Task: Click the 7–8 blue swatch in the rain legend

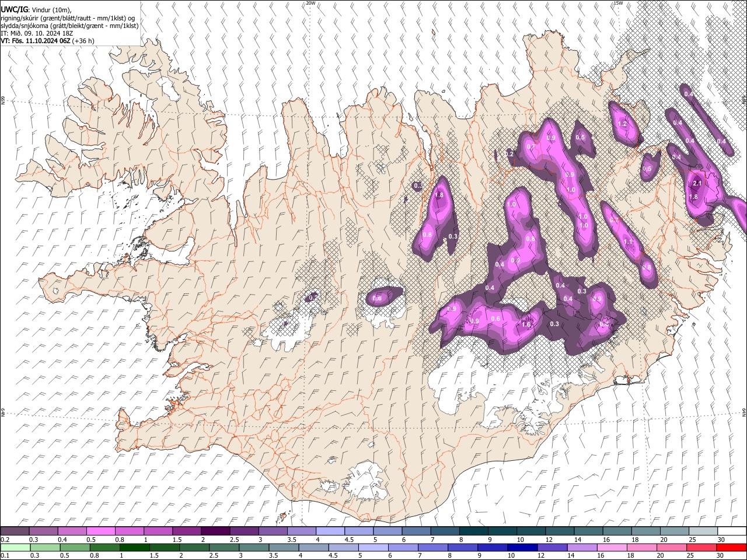Action: tap(433, 547)
